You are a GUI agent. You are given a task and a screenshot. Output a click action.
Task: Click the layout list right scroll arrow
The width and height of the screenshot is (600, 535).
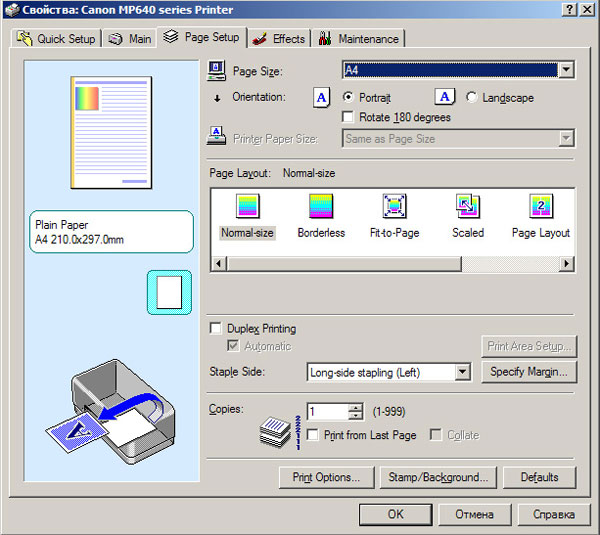[x=567, y=264]
